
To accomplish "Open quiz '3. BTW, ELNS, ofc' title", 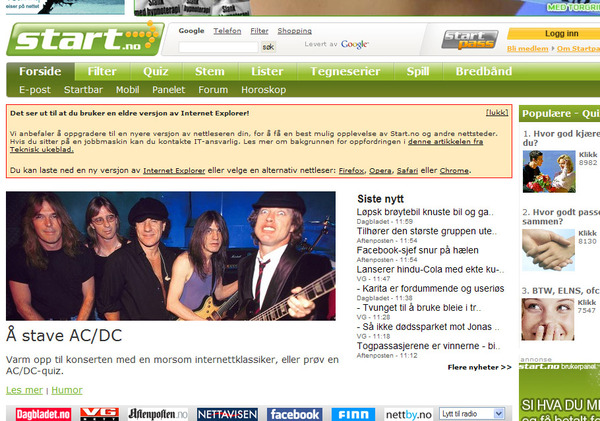I will [561, 291].
